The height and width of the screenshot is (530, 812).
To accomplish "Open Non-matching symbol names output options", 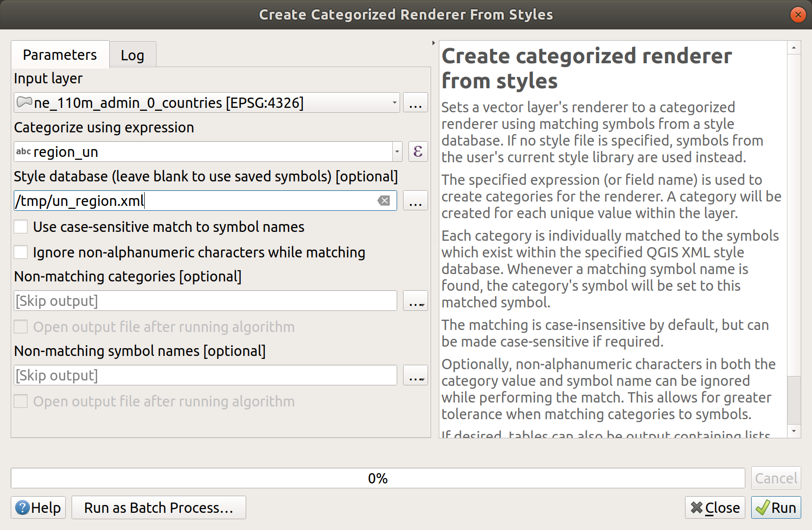I will [415, 375].
